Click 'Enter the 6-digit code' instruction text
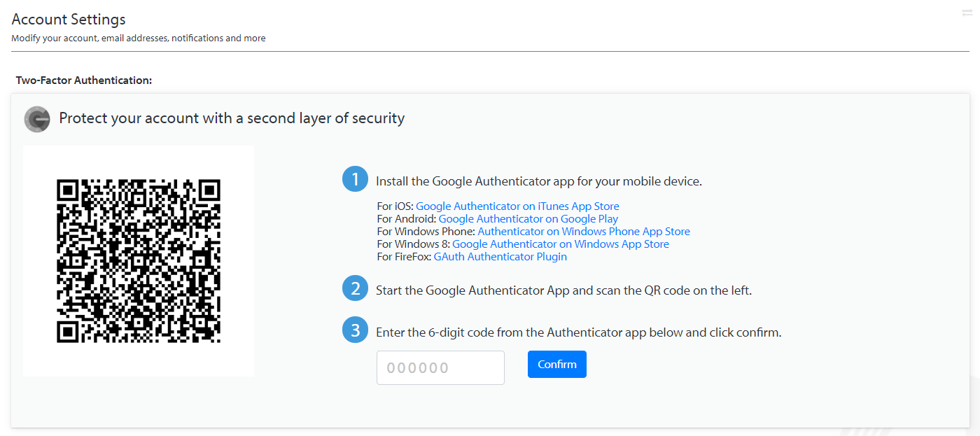980x436 pixels. pyautogui.click(x=578, y=332)
